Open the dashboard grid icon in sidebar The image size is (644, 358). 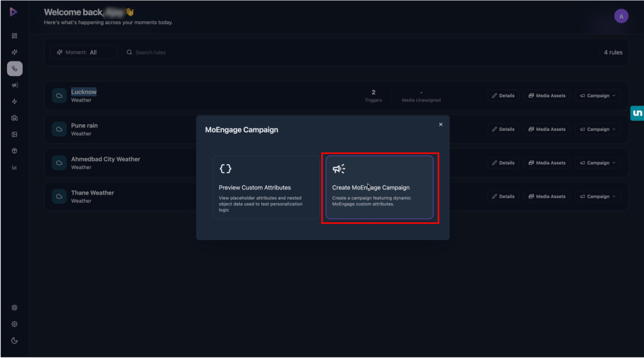[15, 36]
